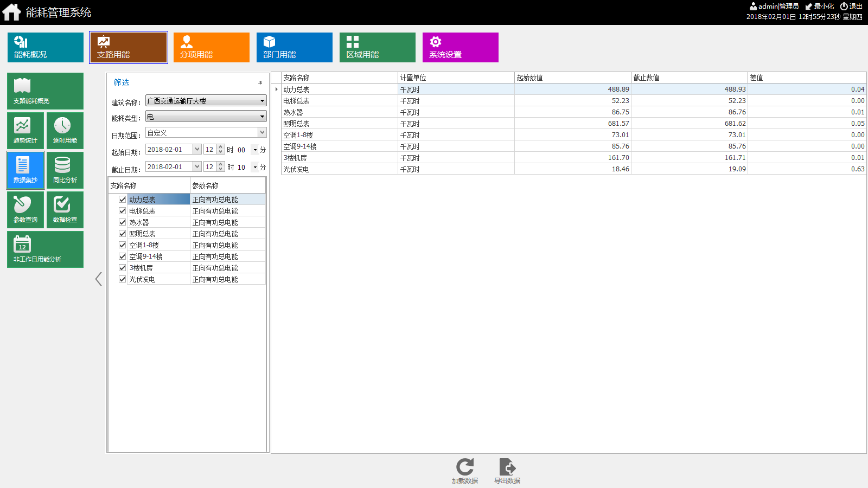Click the home icon beside 能耗管理系统

pos(11,12)
